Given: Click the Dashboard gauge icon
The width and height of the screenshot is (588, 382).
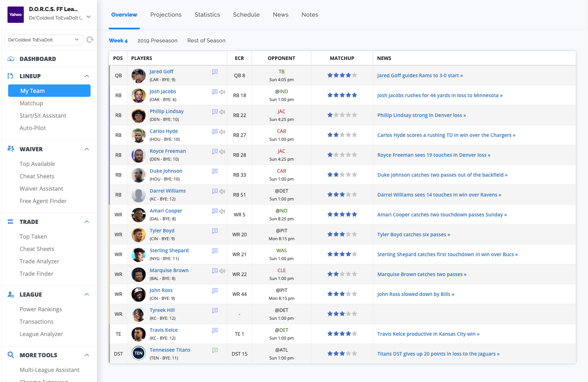Looking at the screenshot, I should pyautogui.click(x=11, y=59).
